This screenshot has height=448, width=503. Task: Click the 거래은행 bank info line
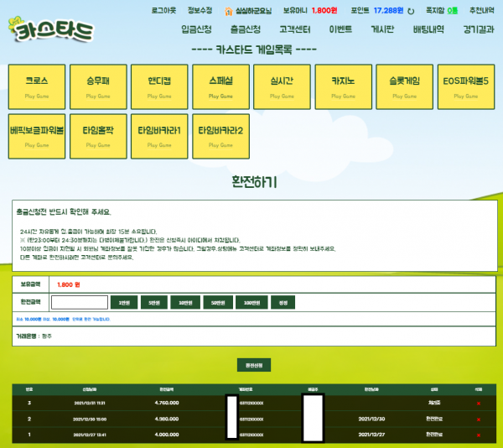34,336
